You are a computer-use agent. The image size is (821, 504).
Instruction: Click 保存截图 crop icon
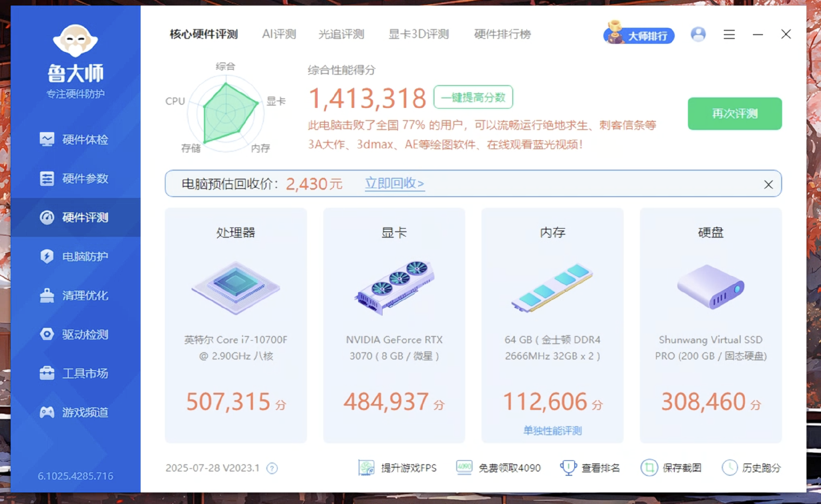click(x=649, y=468)
